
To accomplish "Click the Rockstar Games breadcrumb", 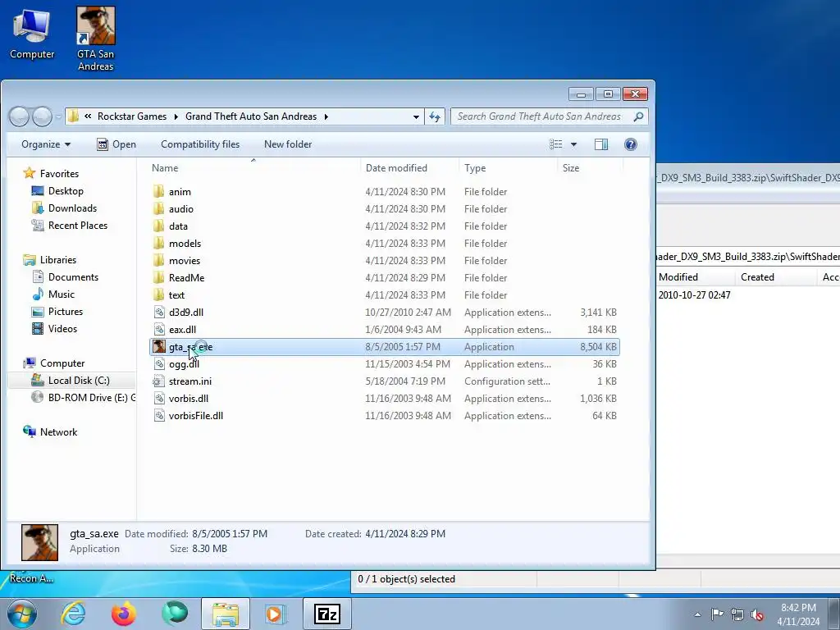I will (x=132, y=116).
